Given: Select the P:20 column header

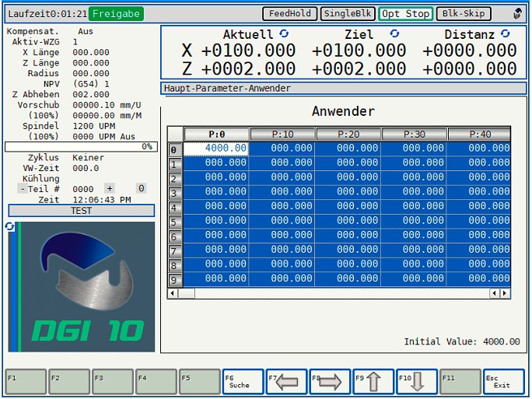Looking at the screenshot, I should (348, 135).
